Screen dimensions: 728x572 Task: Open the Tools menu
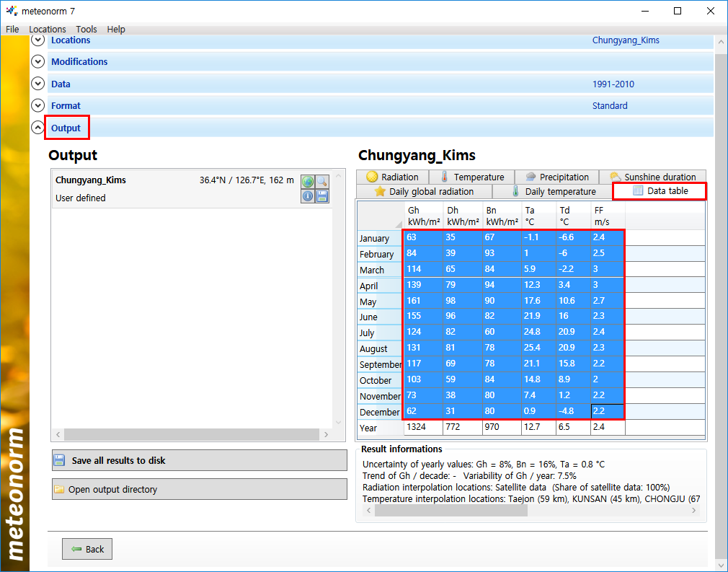click(x=86, y=30)
